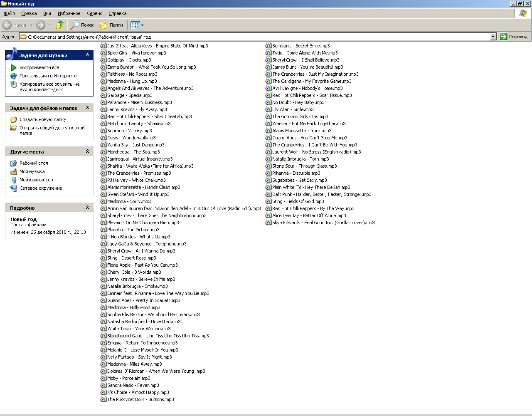Click inside the address path field
The image size is (532, 416).
pos(249,37)
